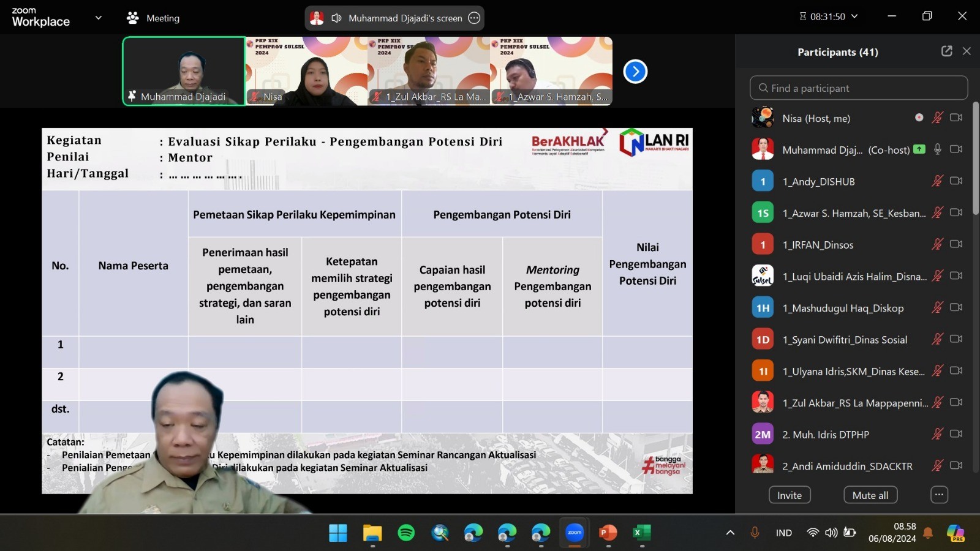Expand the meeting timer dropdown
The height and width of the screenshot is (551, 980).
tap(854, 17)
